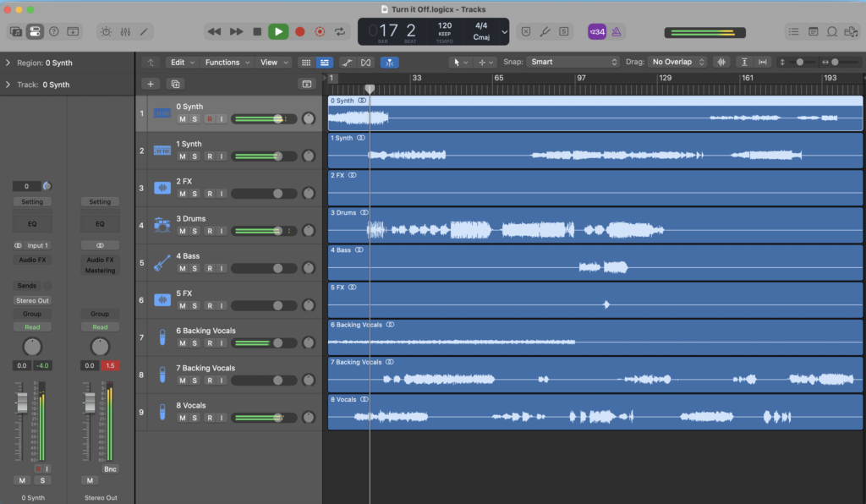
Task: Solo the 8 Vocals track
Action: [194, 416]
